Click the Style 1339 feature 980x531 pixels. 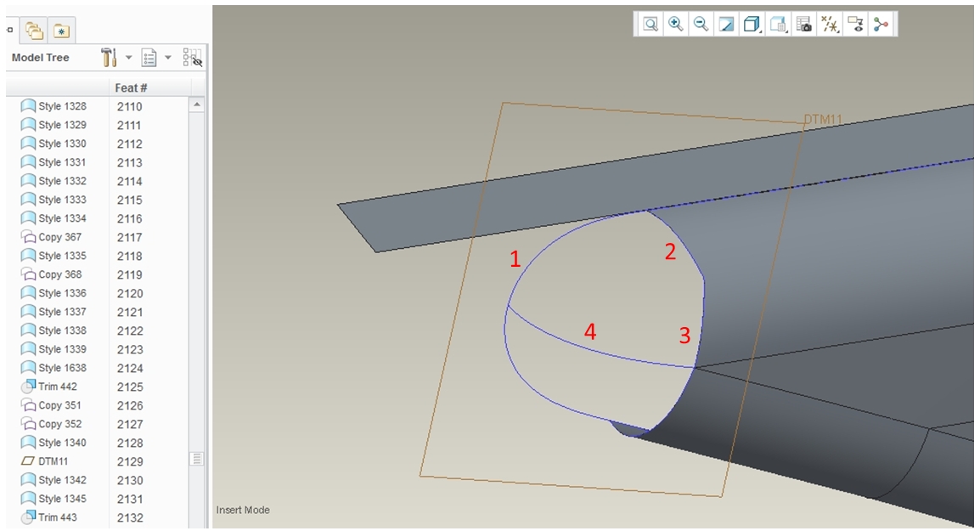click(x=54, y=349)
